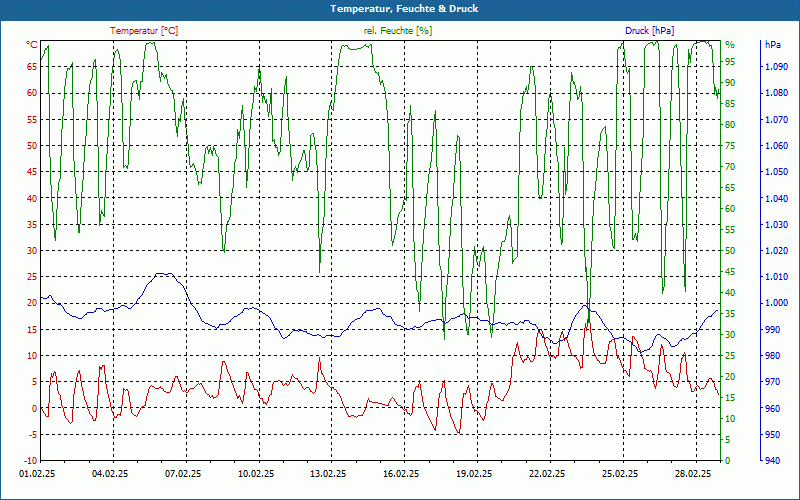The width and height of the screenshot is (800, 500).
Task: Click 25 on the green humidity axis
Action: tap(730, 356)
